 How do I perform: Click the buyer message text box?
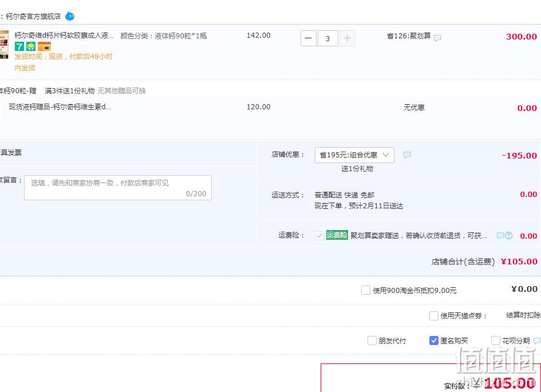pos(118,188)
